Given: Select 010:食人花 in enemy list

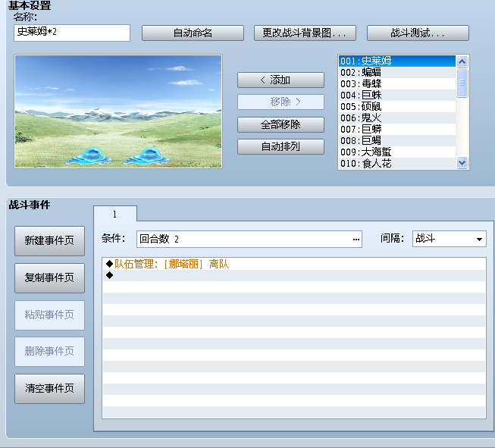Looking at the screenshot, I should coord(397,163).
